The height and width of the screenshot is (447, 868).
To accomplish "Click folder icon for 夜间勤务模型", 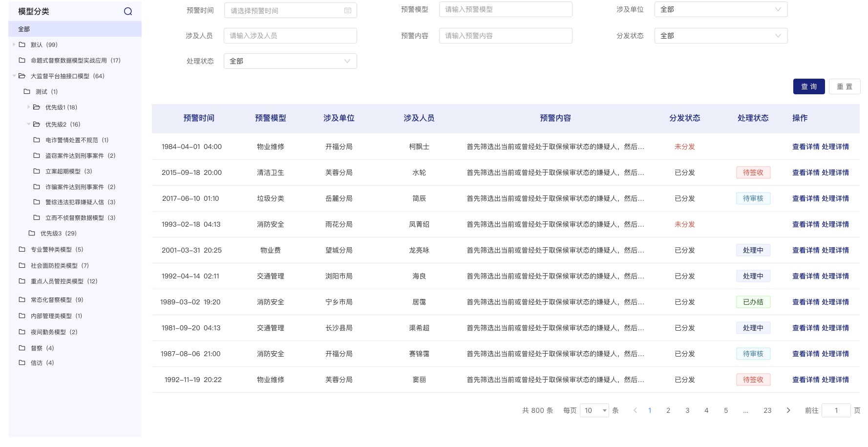I will (x=22, y=332).
